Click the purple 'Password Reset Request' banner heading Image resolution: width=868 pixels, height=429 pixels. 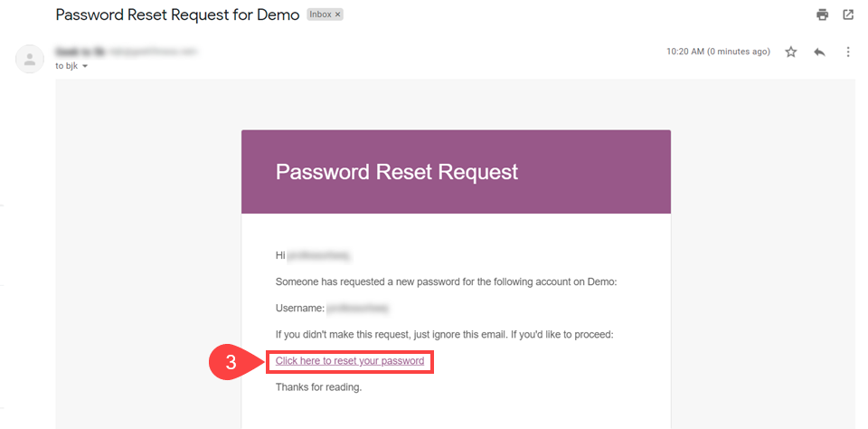point(397,171)
